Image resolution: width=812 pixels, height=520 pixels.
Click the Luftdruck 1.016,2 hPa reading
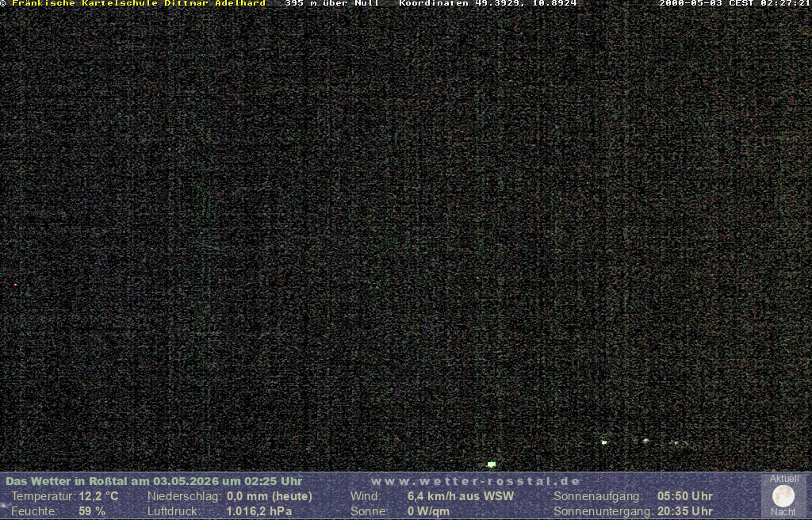click(259, 511)
